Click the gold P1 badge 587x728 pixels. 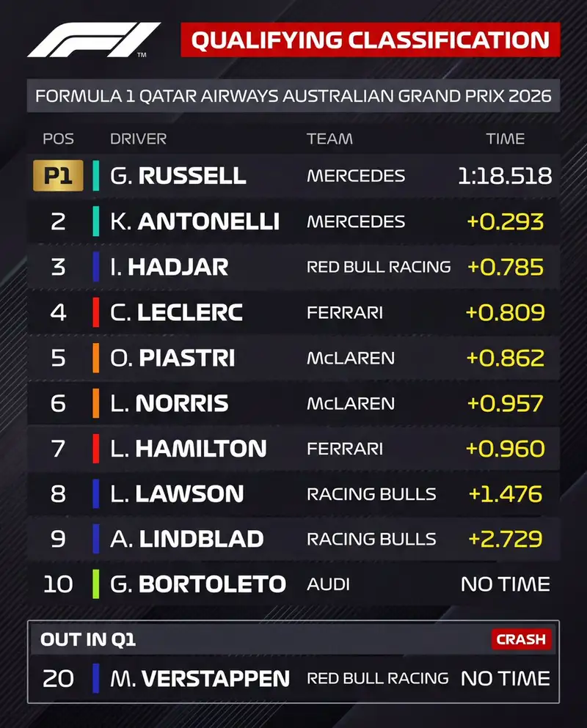[58, 175]
